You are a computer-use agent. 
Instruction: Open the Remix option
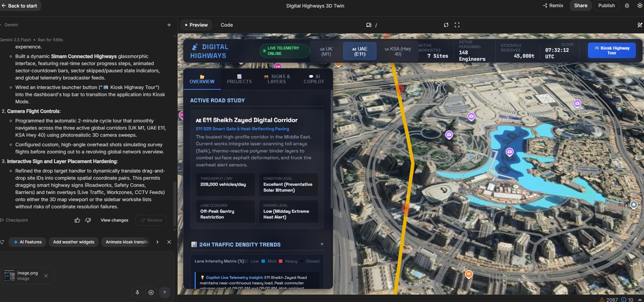553,6
